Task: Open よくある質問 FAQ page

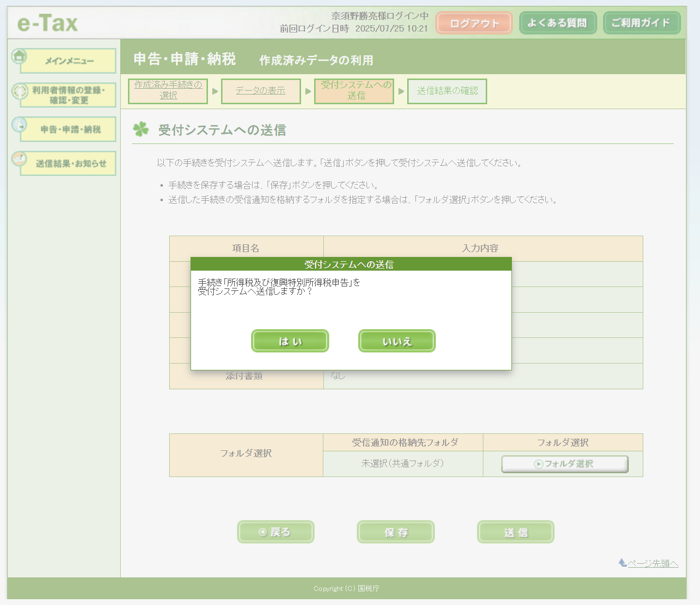Action: tap(557, 23)
